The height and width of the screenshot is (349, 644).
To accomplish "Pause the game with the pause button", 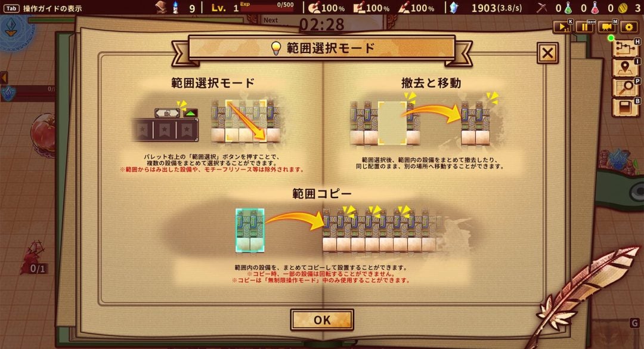I will pyautogui.click(x=584, y=27).
